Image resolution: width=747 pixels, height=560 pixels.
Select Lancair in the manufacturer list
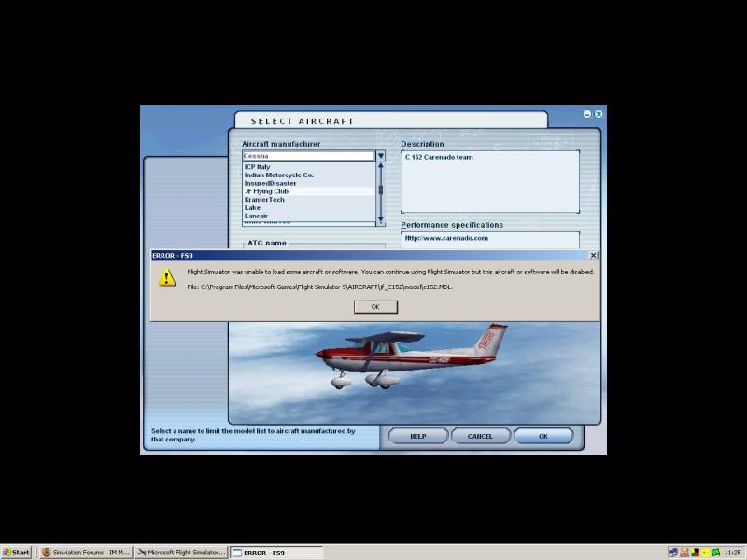coord(256,216)
